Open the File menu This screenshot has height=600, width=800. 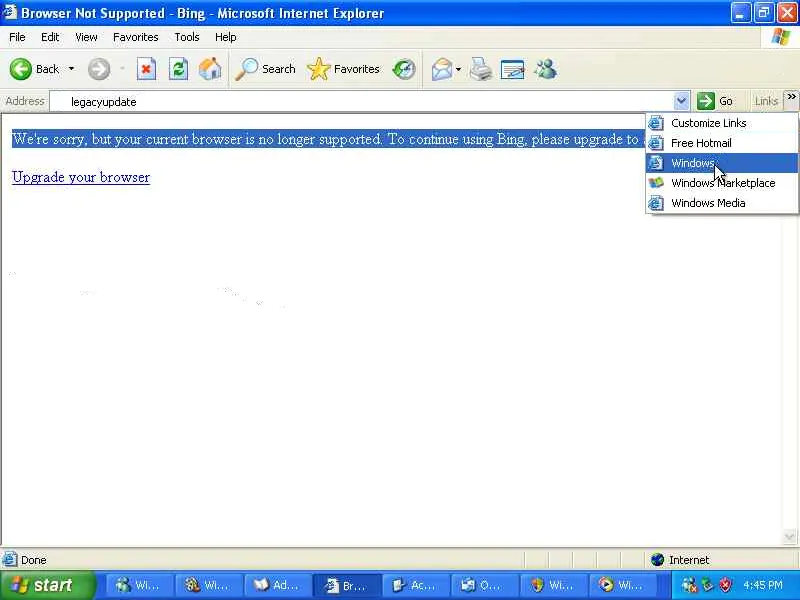(x=17, y=37)
